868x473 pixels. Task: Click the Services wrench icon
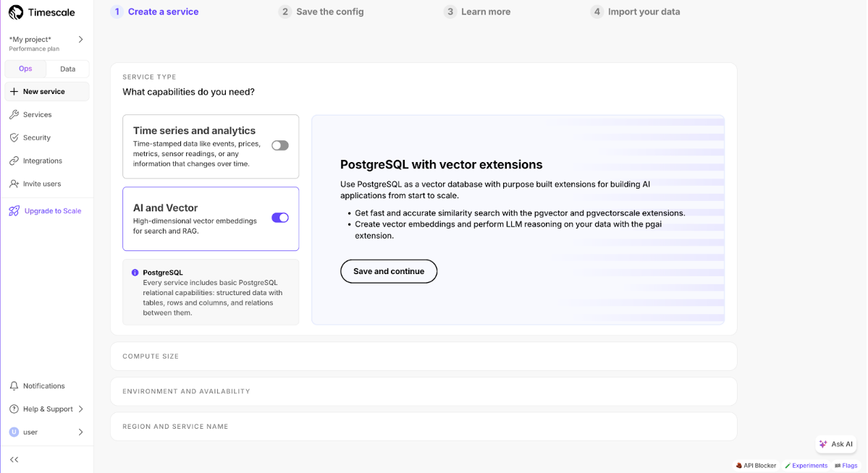[x=14, y=115]
